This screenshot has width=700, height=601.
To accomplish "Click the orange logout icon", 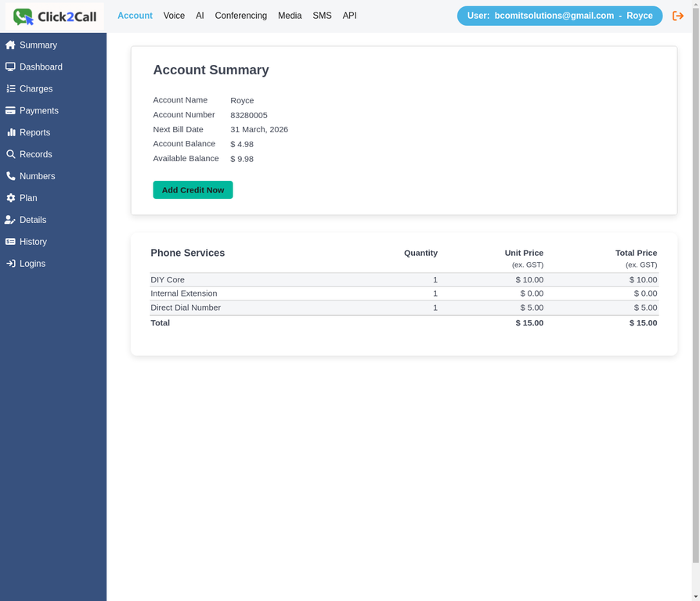I will coord(678,16).
